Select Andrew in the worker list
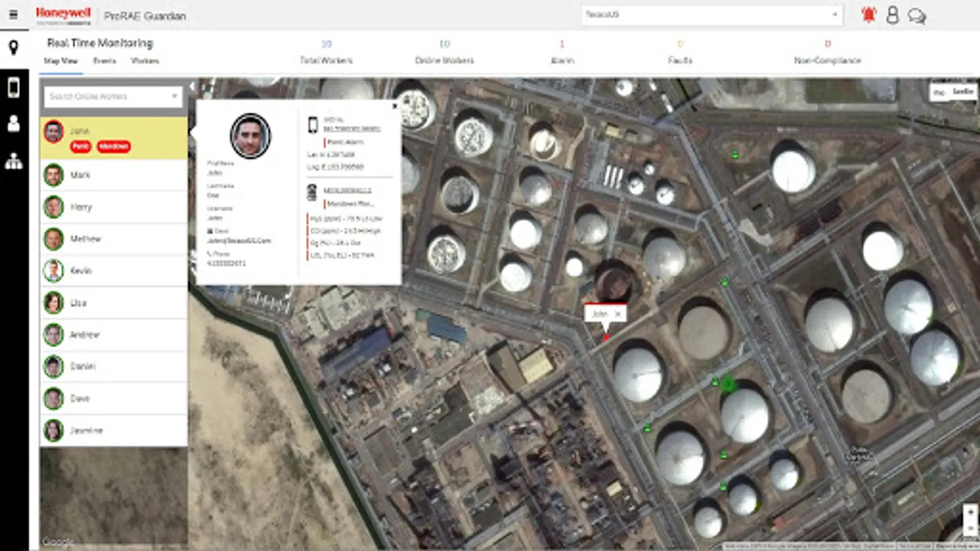The width and height of the screenshot is (980, 551). (x=114, y=335)
